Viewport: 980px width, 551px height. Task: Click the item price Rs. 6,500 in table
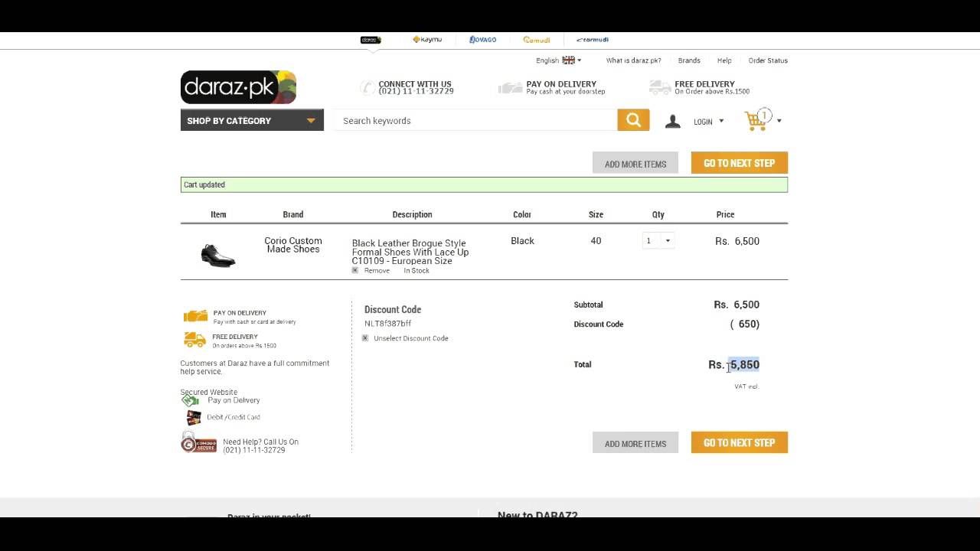tap(737, 241)
